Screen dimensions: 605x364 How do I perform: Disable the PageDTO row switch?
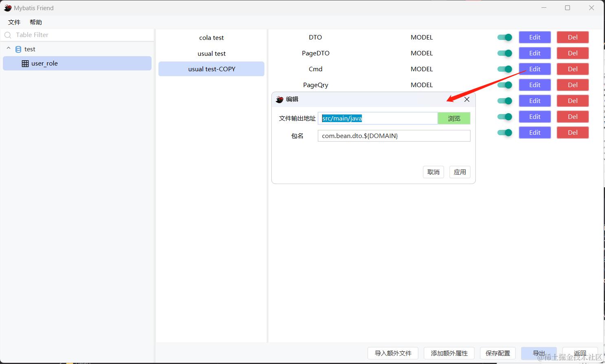(505, 53)
